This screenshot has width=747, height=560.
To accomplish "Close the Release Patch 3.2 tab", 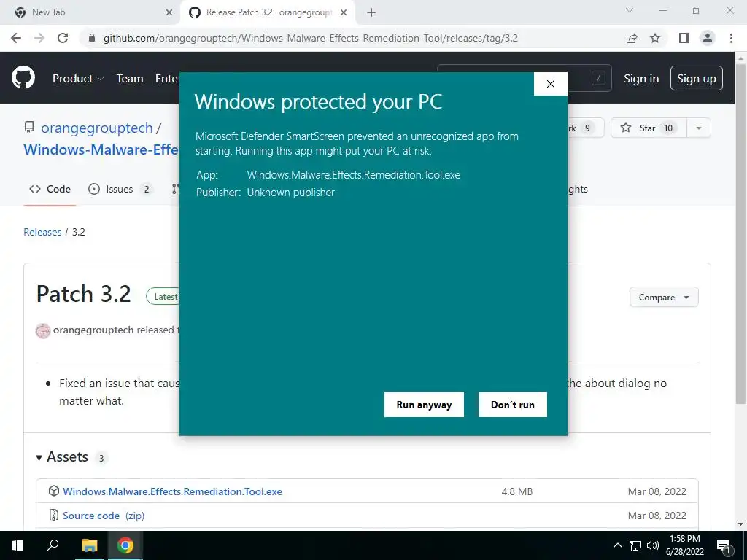I will point(344,13).
